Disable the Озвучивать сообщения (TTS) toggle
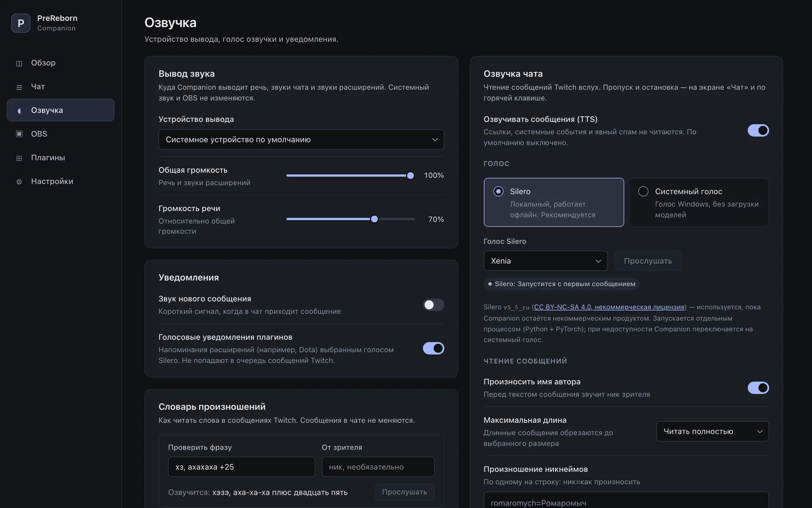The image size is (812, 508). 758,130
